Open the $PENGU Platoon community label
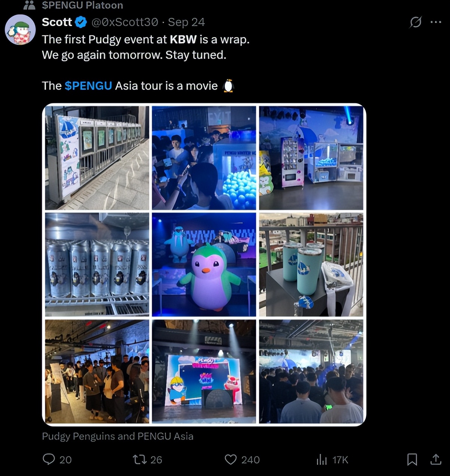Image resolution: width=450 pixels, height=476 pixels. [x=82, y=5]
